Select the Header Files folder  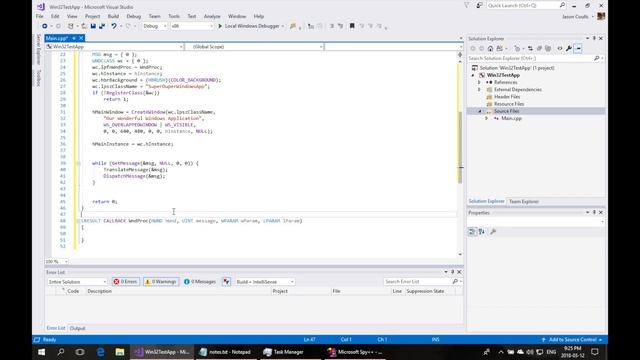(x=507, y=97)
